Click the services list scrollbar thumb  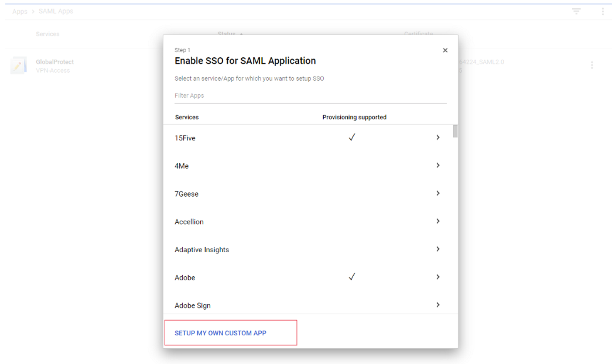click(455, 131)
